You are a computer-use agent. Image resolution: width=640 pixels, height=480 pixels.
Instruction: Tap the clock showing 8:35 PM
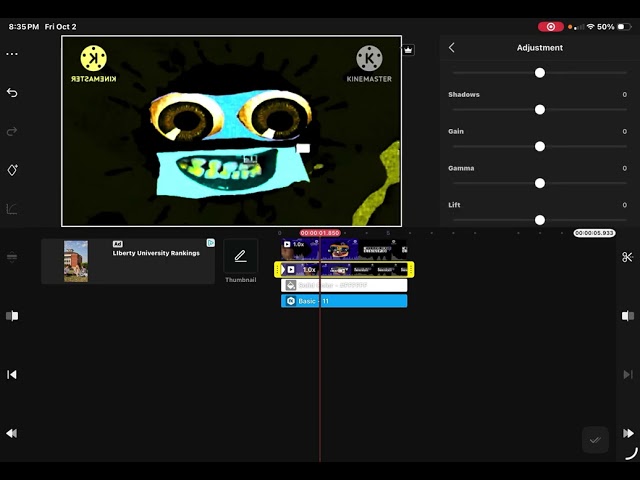click(24, 27)
